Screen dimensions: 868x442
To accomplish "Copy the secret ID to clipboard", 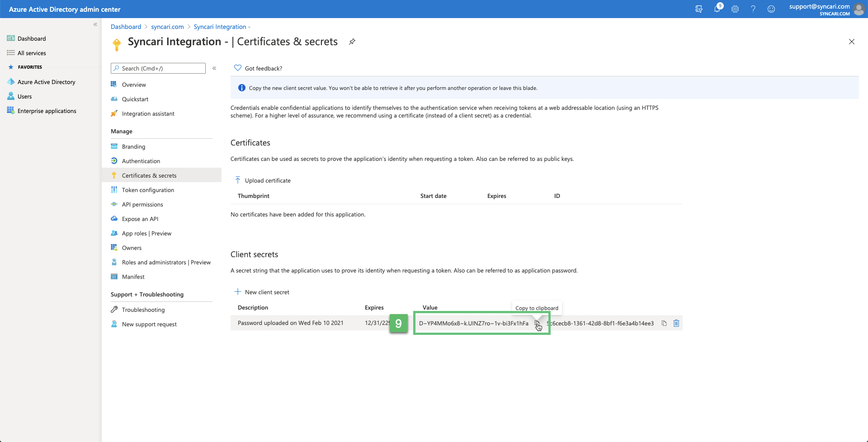I will click(664, 323).
